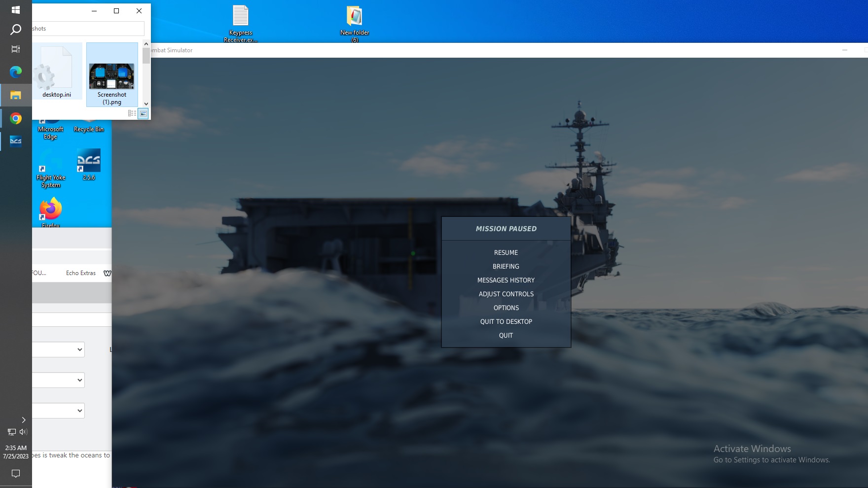Switch File Explorer to details view
Viewport: 868px width, 488px height.
[x=132, y=113]
